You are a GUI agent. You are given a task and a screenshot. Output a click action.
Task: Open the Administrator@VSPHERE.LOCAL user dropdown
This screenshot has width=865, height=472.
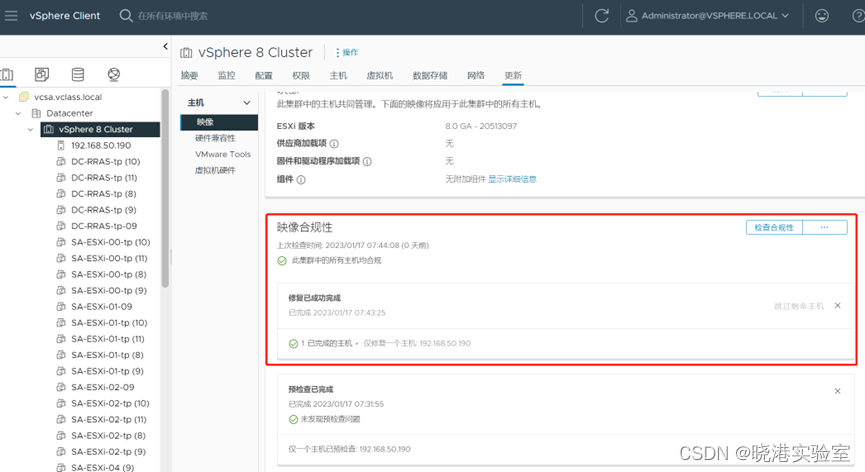point(707,15)
